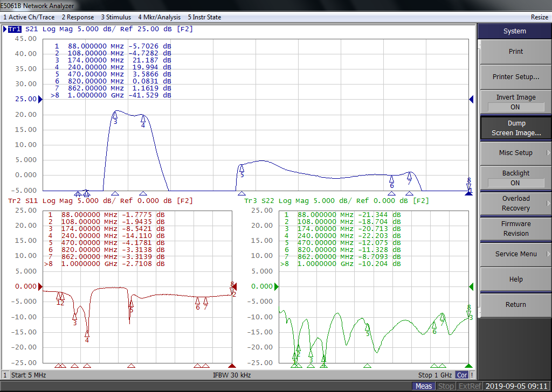Click the Meas status indicator
552x392 pixels.
[x=424, y=387]
